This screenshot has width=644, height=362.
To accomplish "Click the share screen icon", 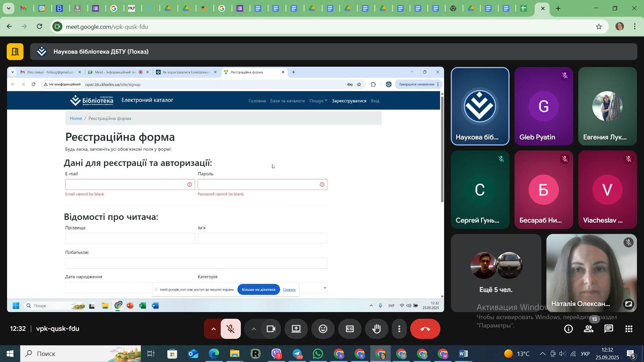I will (296, 329).
